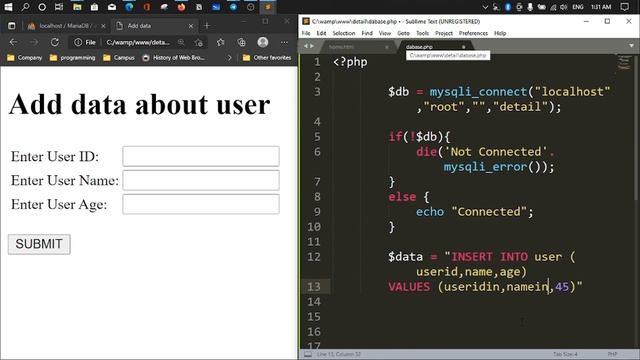
Task: Open the Project menu
Action: tap(444, 33)
